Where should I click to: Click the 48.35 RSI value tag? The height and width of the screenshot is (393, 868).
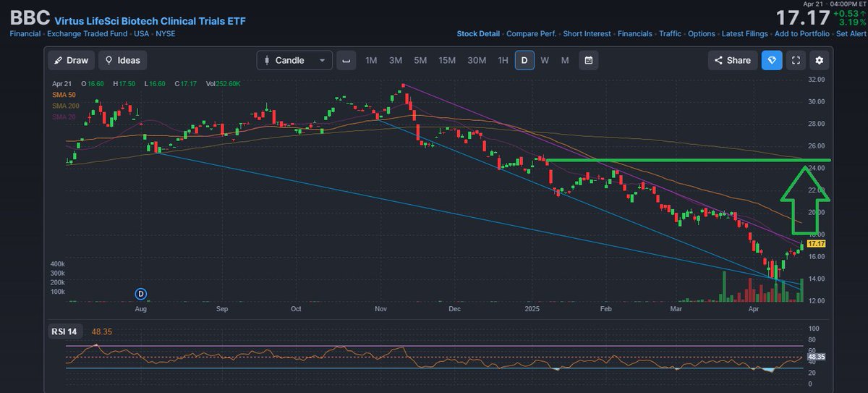click(816, 357)
